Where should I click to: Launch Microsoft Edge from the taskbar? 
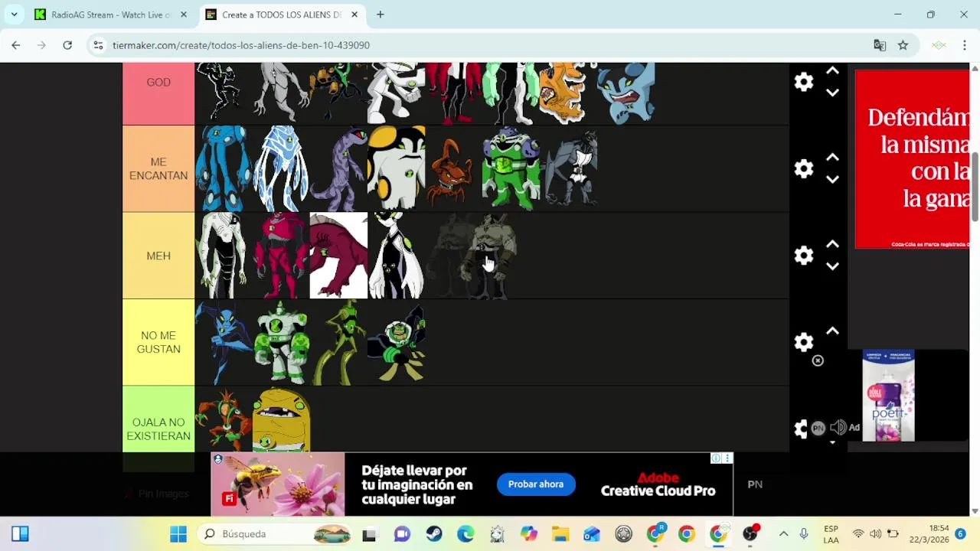465,534
